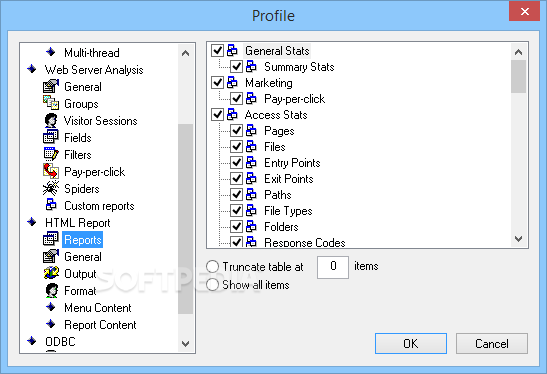Select the Paths report label
Image resolution: width=547 pixels, height=374 pixels.
click(x=278, y=195)
